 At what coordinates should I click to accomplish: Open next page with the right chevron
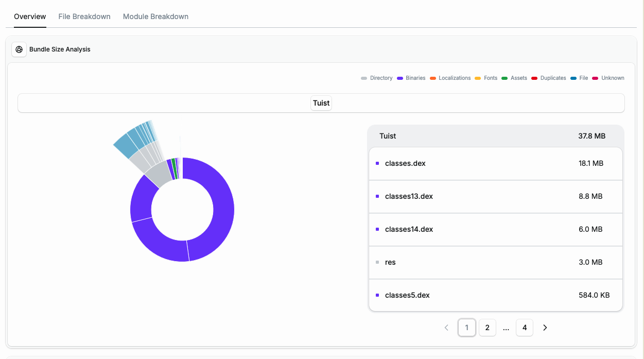pos(545,328)
